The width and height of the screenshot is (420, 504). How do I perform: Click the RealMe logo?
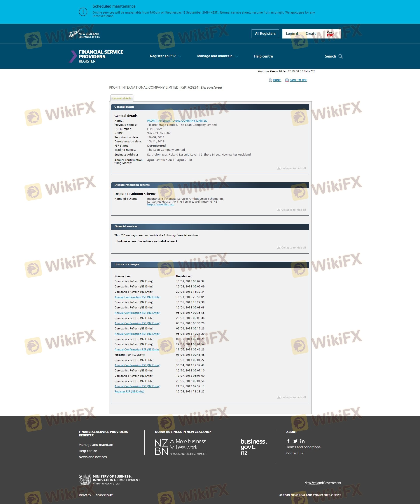(x=330, y=34)
